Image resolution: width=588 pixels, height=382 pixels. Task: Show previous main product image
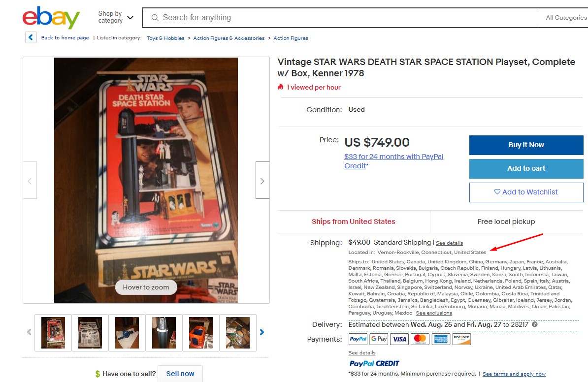click(x=30, y=180)
